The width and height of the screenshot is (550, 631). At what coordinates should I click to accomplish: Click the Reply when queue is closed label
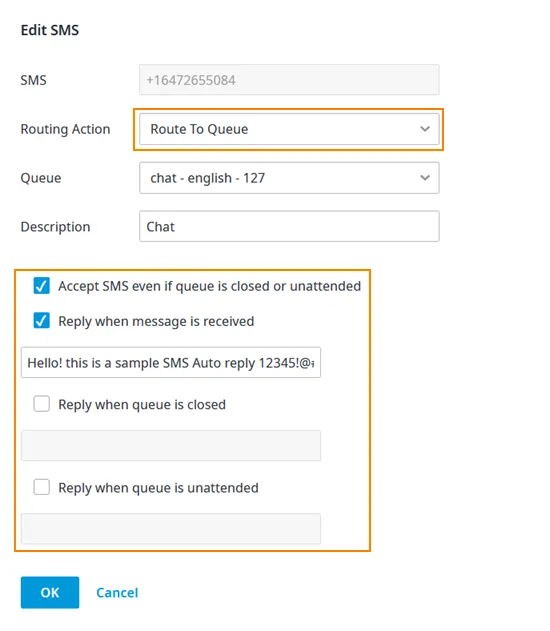142,404
